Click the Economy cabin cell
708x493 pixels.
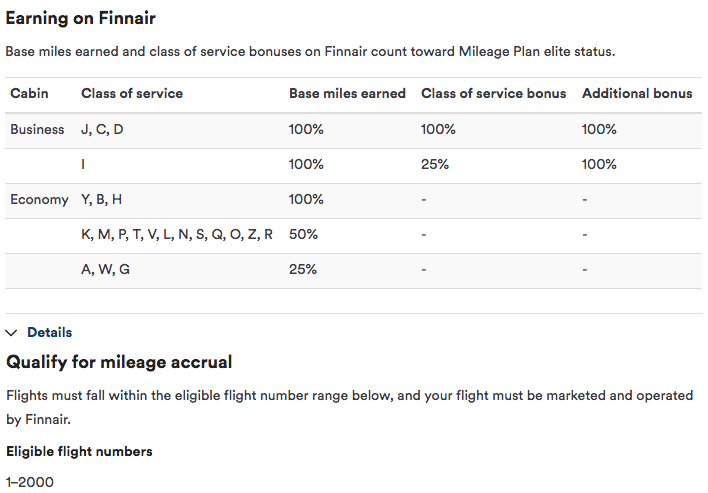(39, 199)
